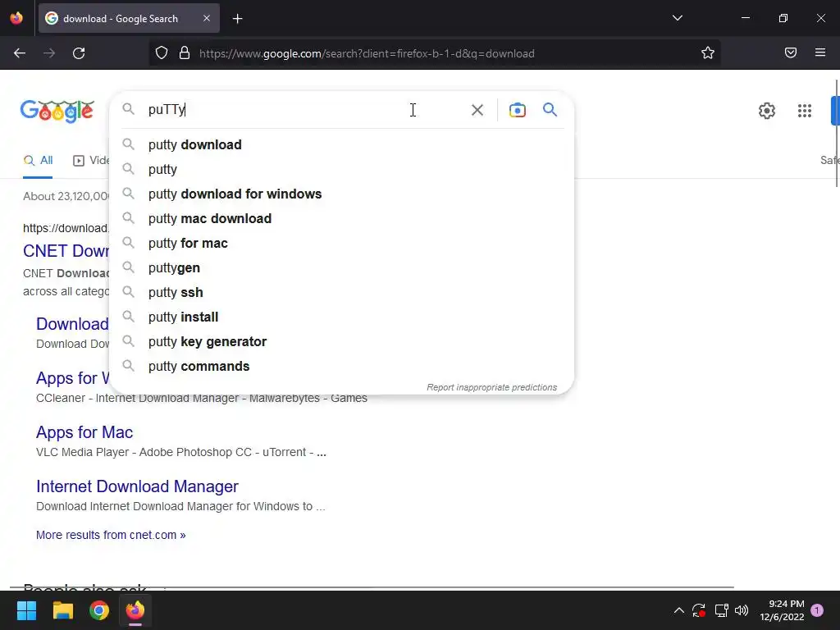This screenshot has width=840, height=630.
Task: Show hidden system tray icons
Action: 678,610
